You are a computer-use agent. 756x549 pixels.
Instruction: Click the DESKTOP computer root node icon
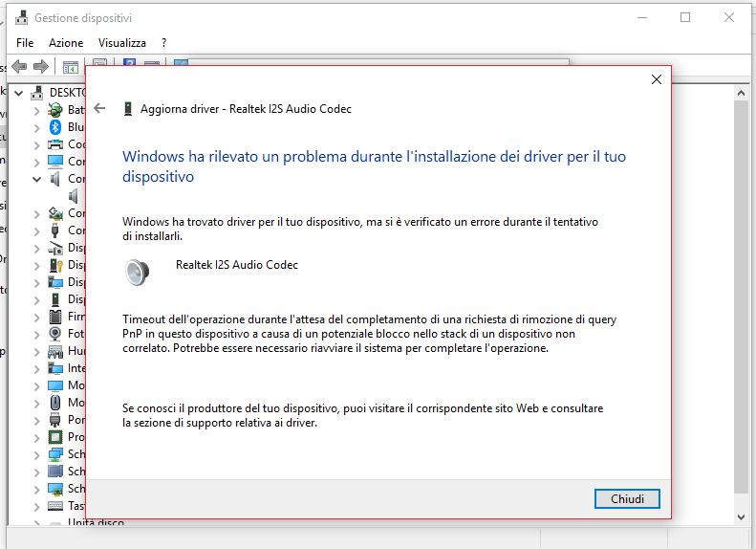click(x=37, y=93)
